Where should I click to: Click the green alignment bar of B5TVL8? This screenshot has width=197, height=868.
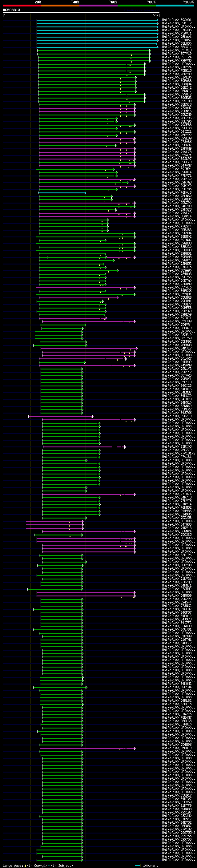94,50
